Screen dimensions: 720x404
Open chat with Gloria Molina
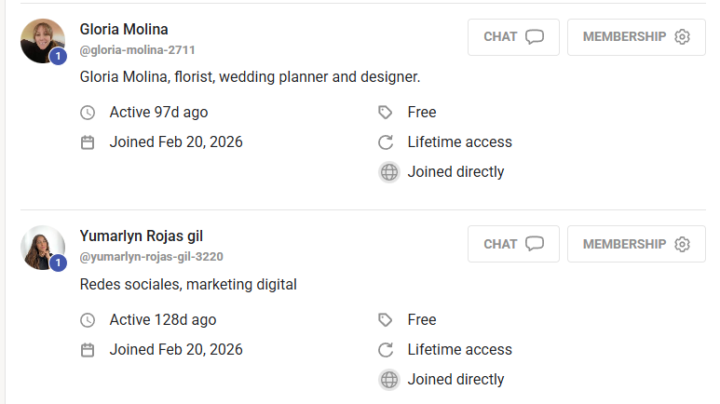[x=513, y=37]
